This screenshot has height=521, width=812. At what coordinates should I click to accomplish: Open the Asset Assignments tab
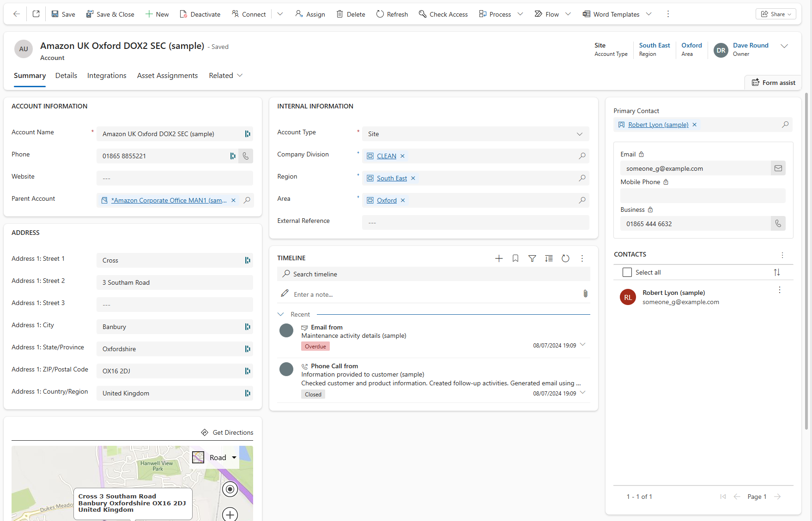pyautogui.click(x=167, y=75)
